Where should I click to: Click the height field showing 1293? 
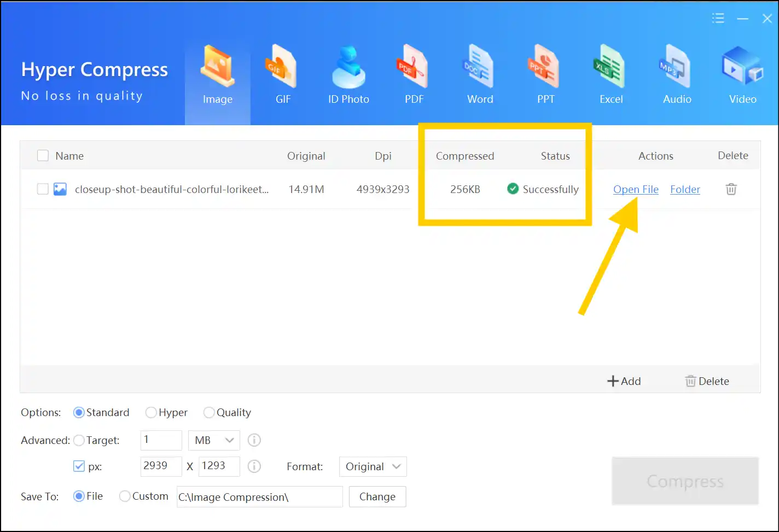coord(219,466)
